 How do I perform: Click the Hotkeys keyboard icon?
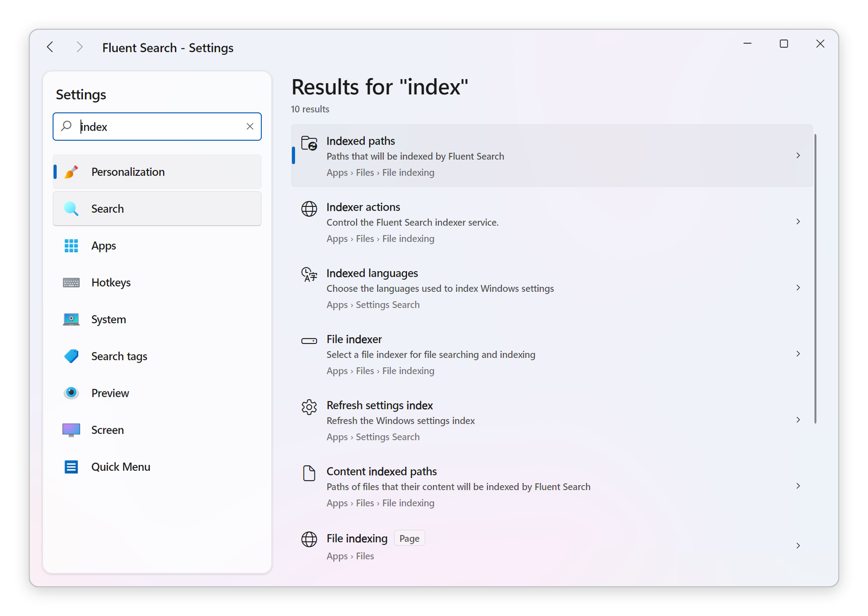[71, 283]
